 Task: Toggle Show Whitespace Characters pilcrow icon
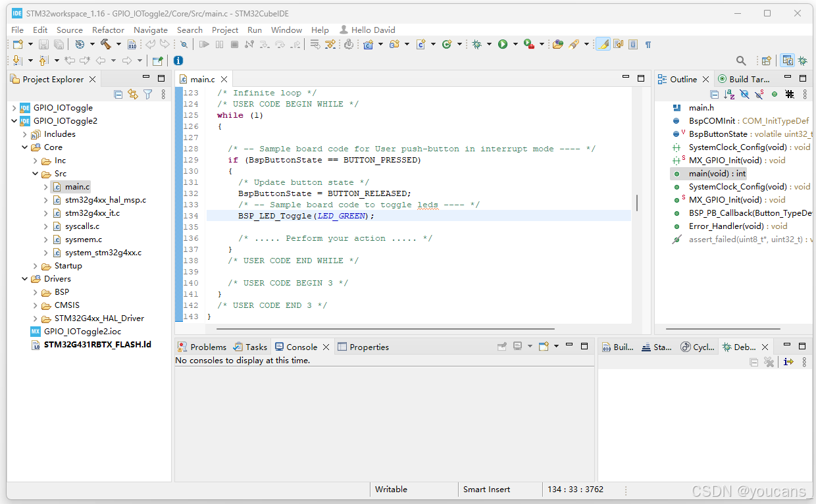coord(648,44)
